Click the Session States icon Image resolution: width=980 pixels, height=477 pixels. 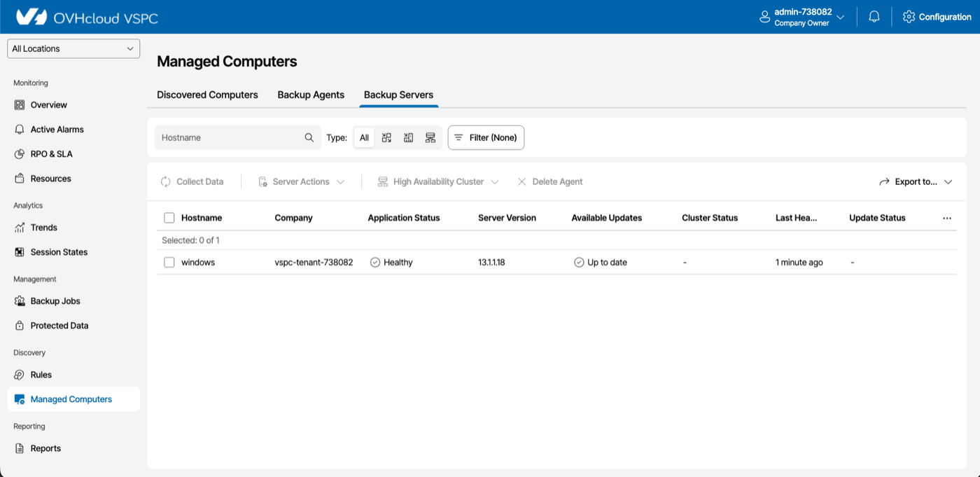tap(20, 252)
